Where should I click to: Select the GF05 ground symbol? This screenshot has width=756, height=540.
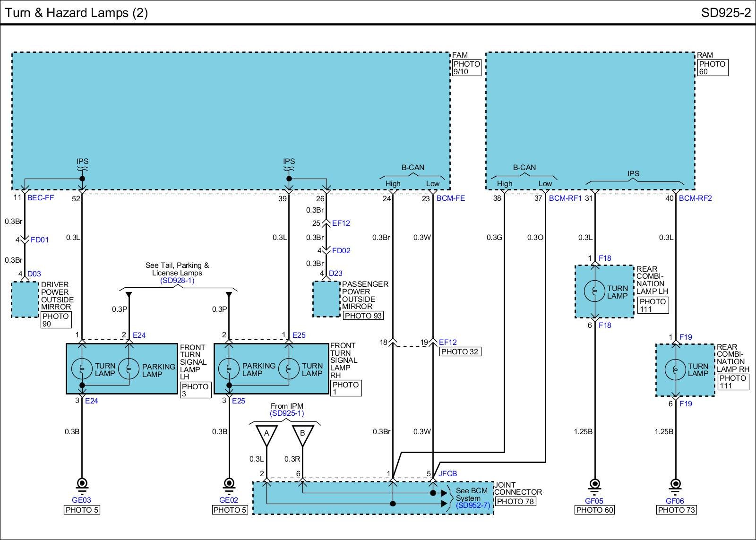[595, 484]
